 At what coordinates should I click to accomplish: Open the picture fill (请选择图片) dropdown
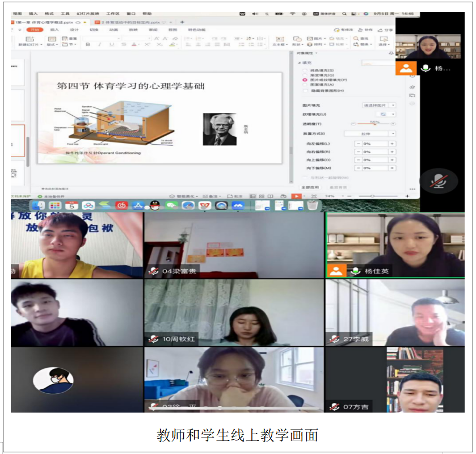click(x=379, y=105)
